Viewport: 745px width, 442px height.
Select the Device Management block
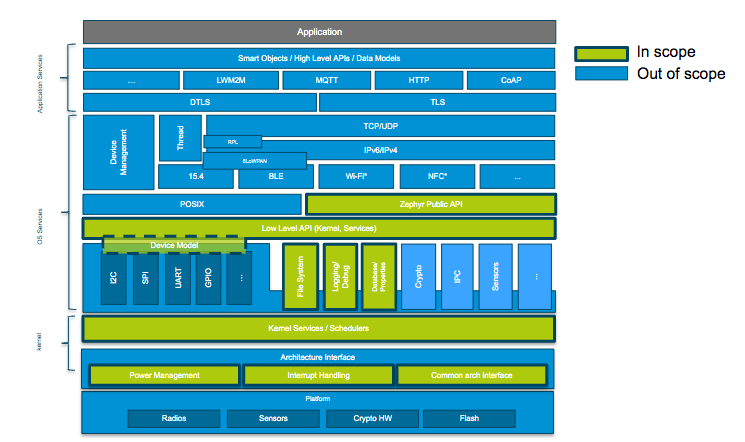coord(119,152)
